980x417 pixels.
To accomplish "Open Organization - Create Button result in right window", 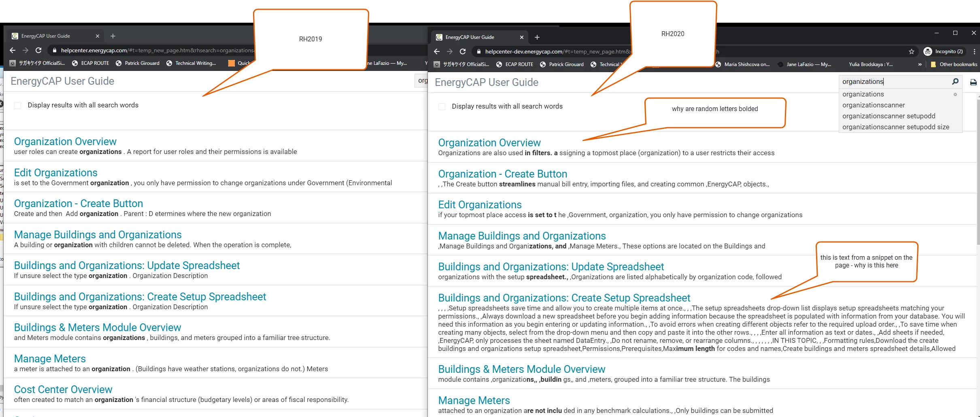I will point(503,174).
